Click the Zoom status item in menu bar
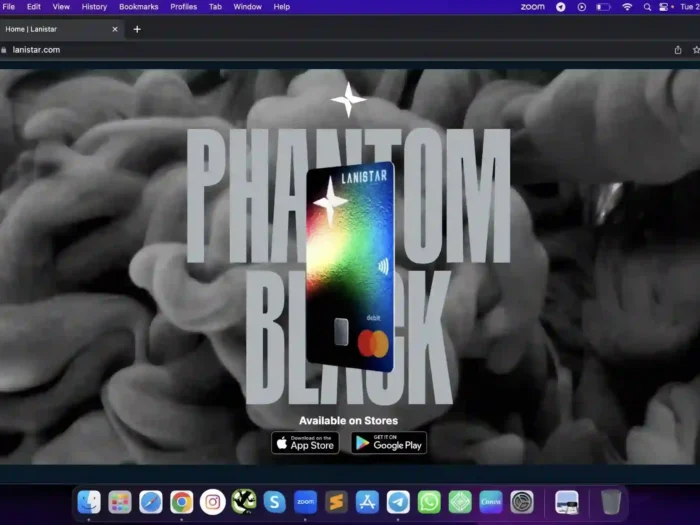Viewport: 700px width, 525px height. (533, 7)
